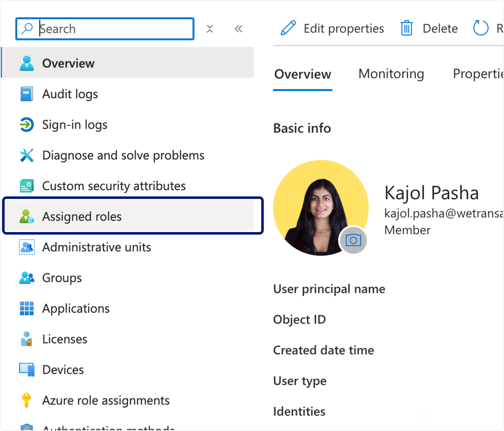The image size is (504, 431).
Task: Click the pencil icon for Edit properties
Action: tap(288, 29)
